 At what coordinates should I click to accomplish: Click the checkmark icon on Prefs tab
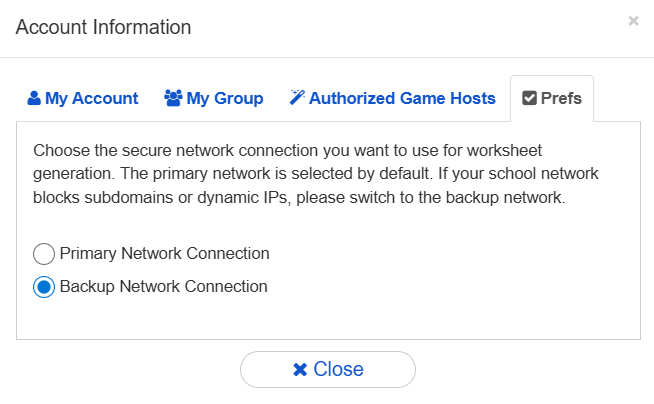530,98
